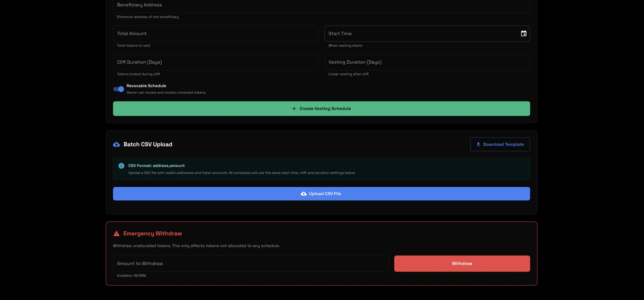Click the Emergency Withdraw heading
The image size is (644, 300).
(x=153, y=234)
